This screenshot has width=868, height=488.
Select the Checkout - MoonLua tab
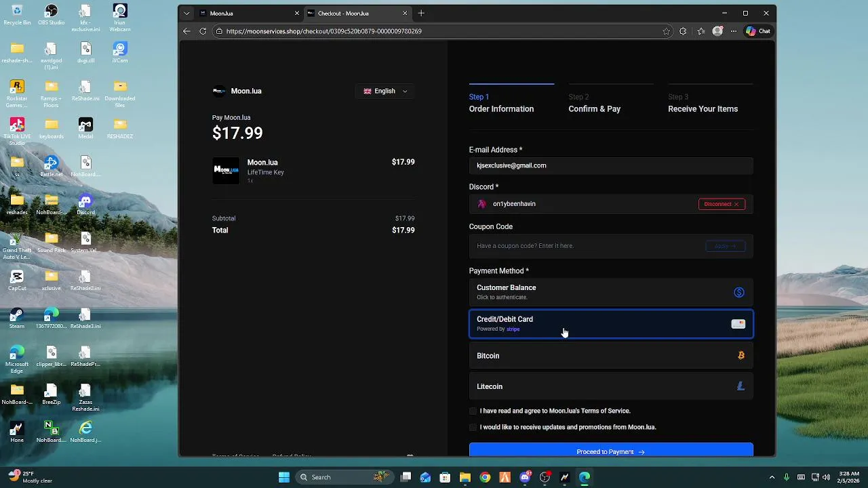[x=358, y=13]
